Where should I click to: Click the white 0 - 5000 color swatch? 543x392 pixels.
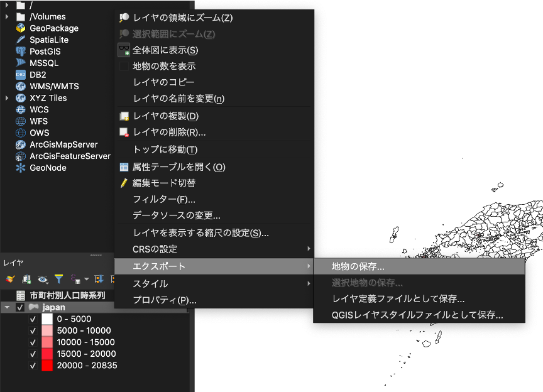[x=47, y=319]
